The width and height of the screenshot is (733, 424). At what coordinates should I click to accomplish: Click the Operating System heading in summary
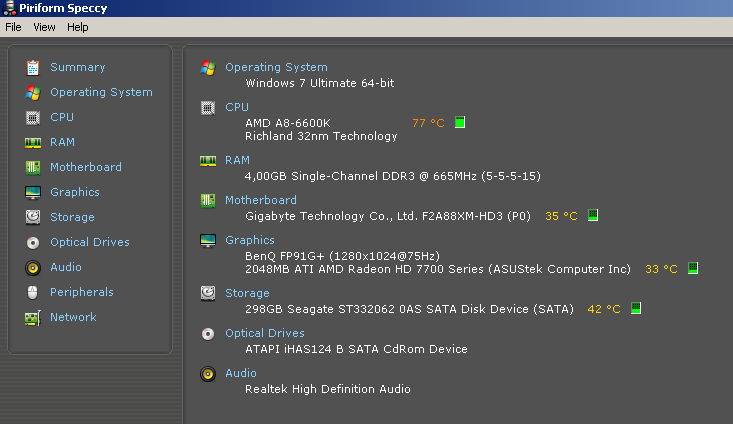276,67
